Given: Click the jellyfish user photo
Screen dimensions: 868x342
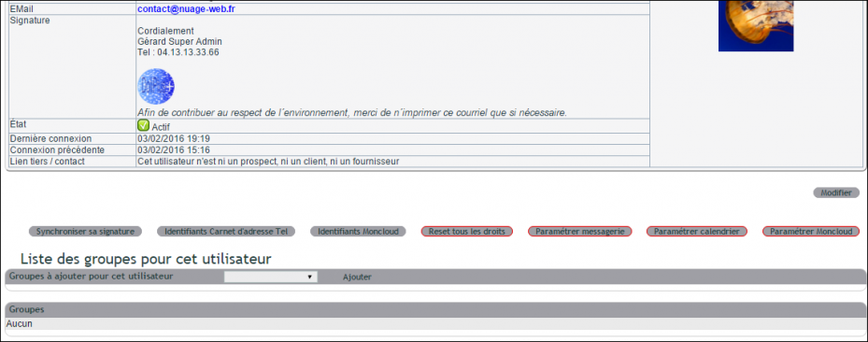Looking at the screenshot, I should (x=756, y=25).
